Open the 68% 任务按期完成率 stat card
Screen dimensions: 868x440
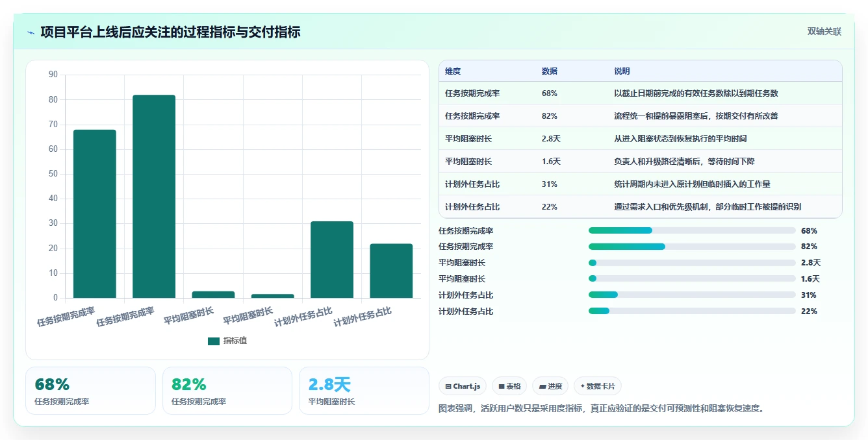90,391
